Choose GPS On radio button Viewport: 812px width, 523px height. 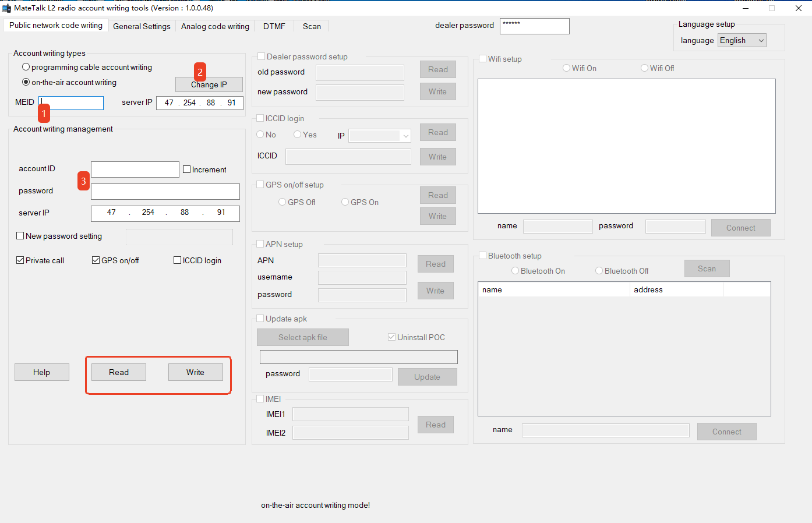click(x=344, y=202)
